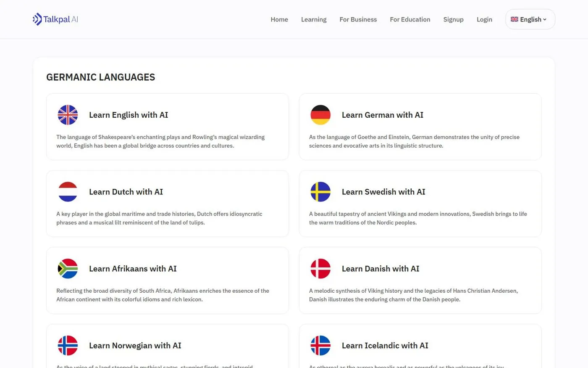
Task: Click the English description about Shakespeare's plays
Action: (160, 141)
